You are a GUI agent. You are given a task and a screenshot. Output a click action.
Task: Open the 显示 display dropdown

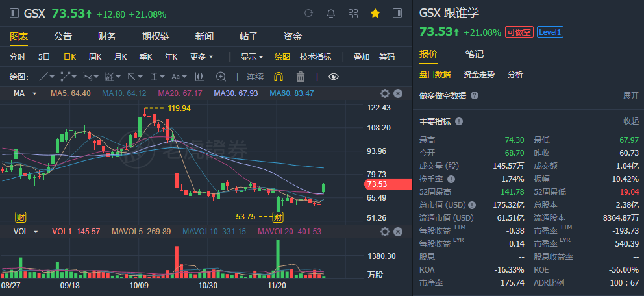(x=252, y=57)
